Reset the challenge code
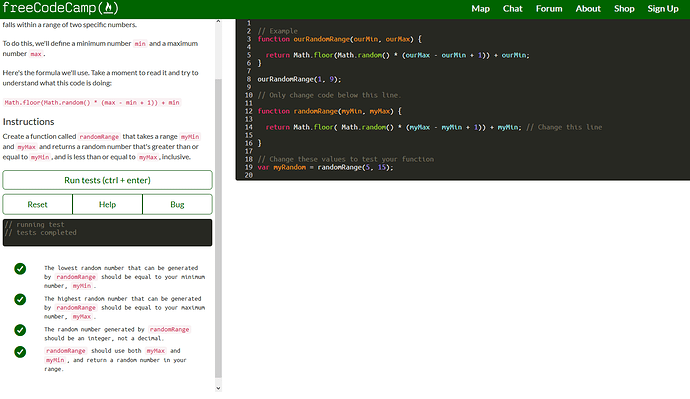Image resolution: width=690 pixels, height=399 pixels. click(x=37, y=205)
